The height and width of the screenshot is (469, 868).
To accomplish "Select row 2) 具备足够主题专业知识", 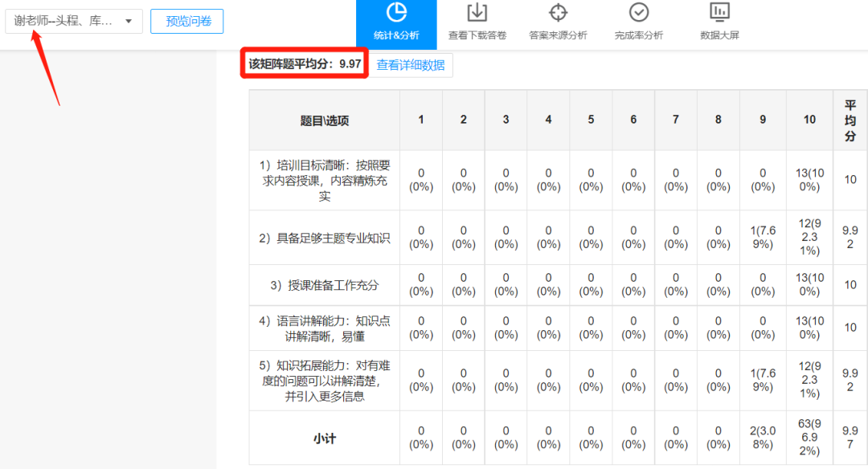I will point(325,238).
